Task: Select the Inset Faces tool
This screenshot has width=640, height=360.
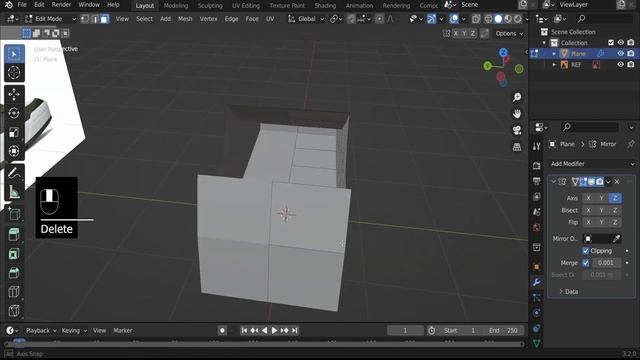Action: [14, 254]
